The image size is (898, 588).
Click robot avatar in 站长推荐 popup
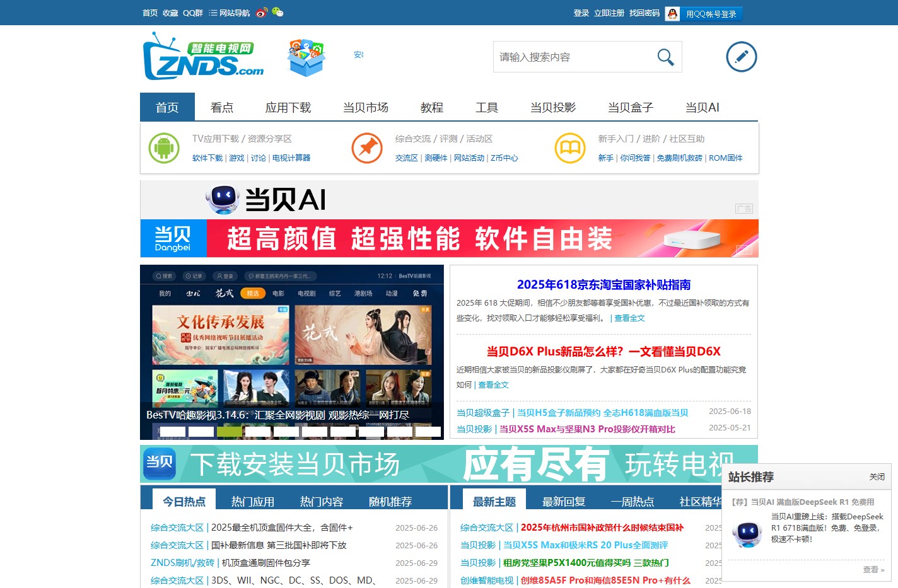click(747, 534)
